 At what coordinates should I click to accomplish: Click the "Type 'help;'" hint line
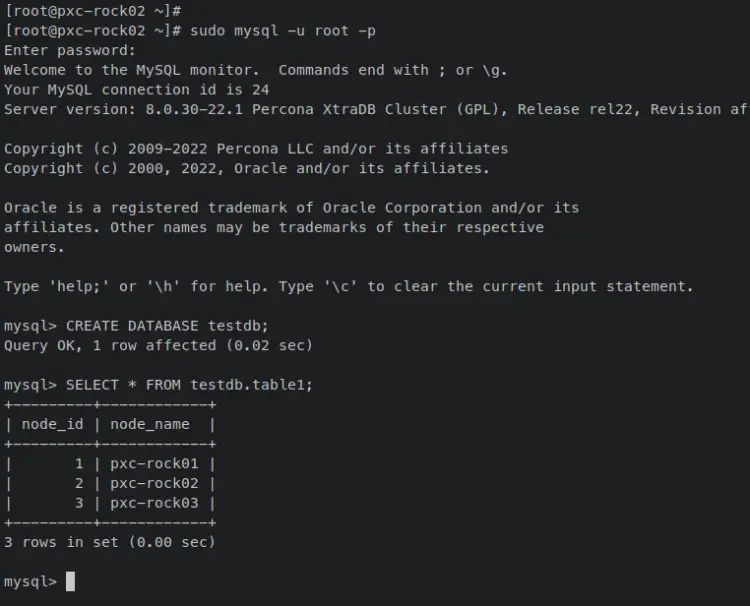(x=348, y=287)
